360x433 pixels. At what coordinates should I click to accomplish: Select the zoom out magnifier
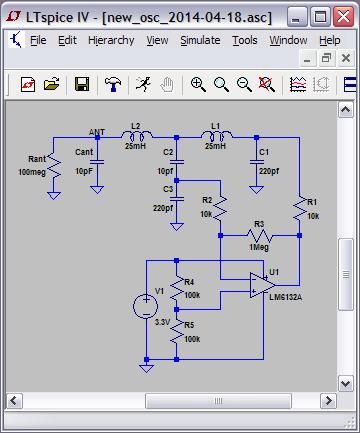[x=244, y=84]
